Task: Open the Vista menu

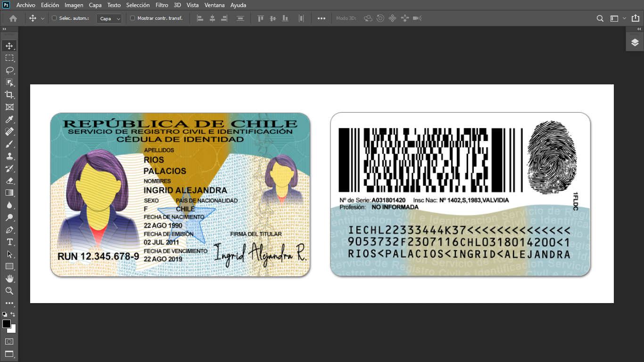Action: coord(192,5)
